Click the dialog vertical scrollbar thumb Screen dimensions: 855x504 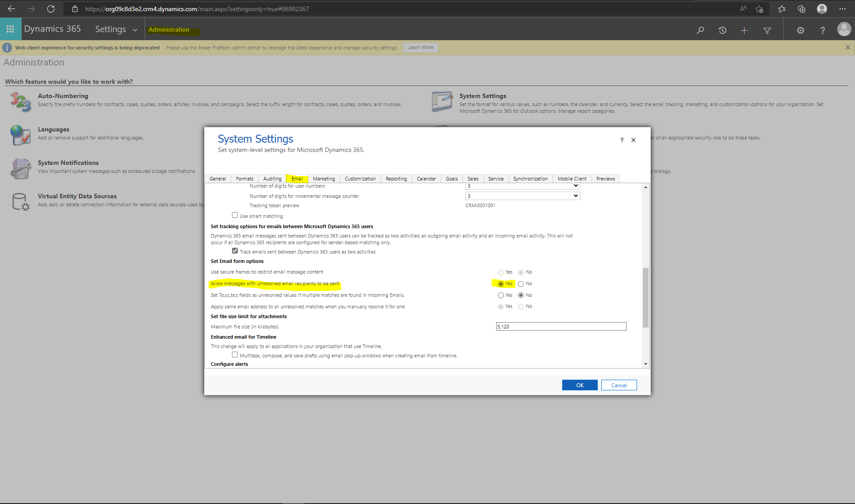(x=645, y=297)
